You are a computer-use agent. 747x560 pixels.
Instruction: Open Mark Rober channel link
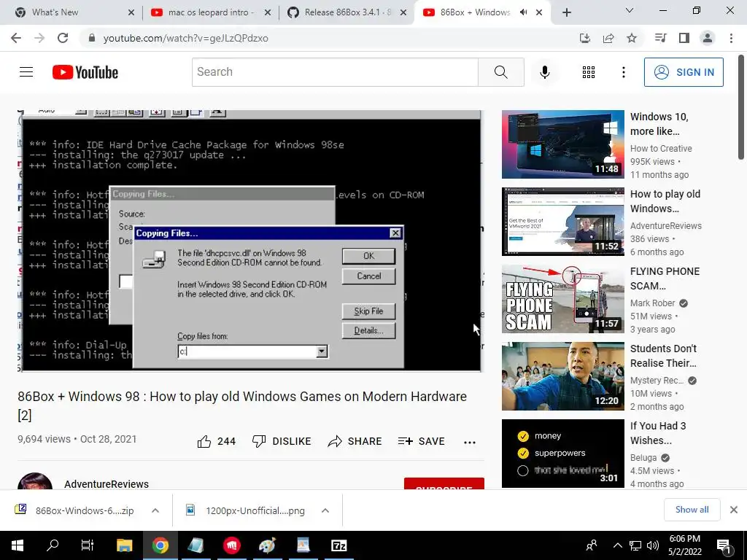coord(653,303)
